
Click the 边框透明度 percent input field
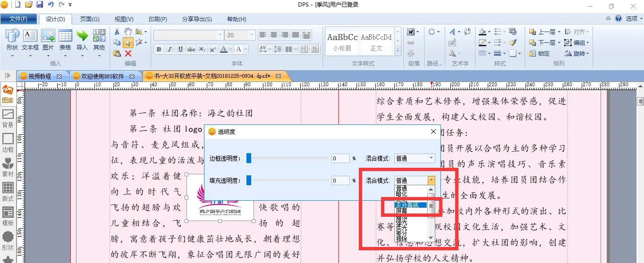point(340,158)
